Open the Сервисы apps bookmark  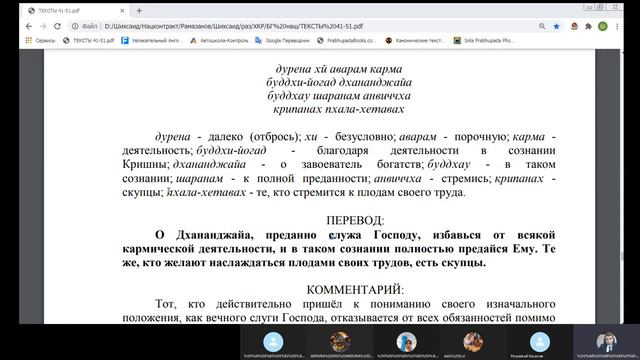pyautogui.click(x=40, y=40)
